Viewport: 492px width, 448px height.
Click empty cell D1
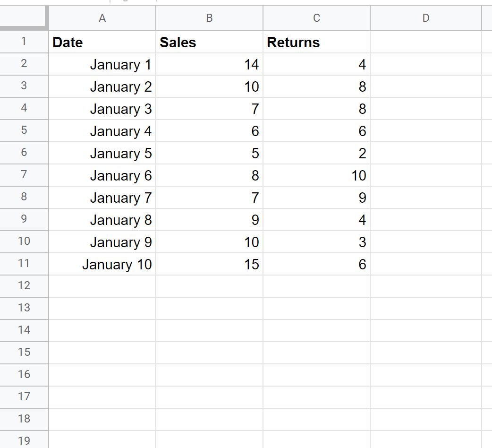coord(425,42)
